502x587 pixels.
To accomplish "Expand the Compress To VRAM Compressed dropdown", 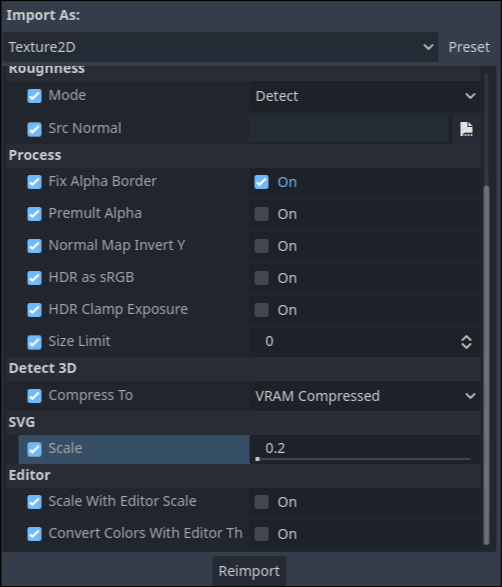I will click(x=365, y=396).
